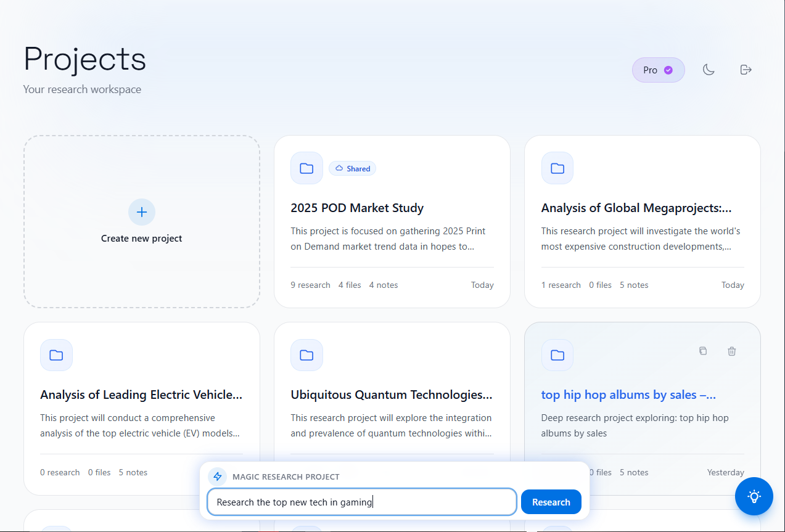Click the MAGIC RESEARCH PROJECT label
This screenshot has height=532, width=785.
[x=286, y=477]
